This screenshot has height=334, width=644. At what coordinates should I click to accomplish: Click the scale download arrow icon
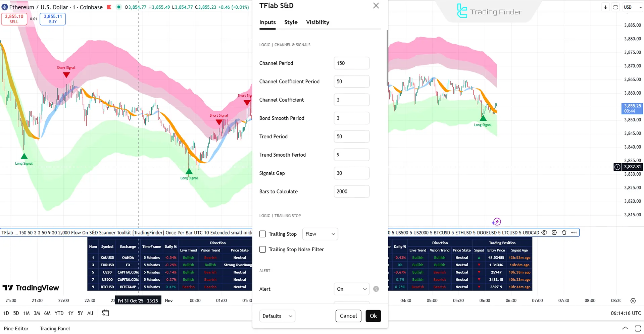(x=605, y=7)
